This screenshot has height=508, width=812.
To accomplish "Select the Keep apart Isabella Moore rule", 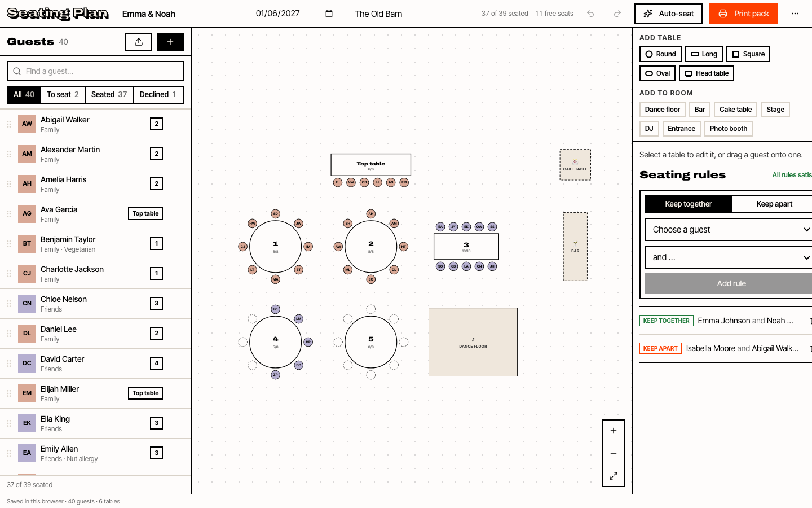I will [726, 348].
